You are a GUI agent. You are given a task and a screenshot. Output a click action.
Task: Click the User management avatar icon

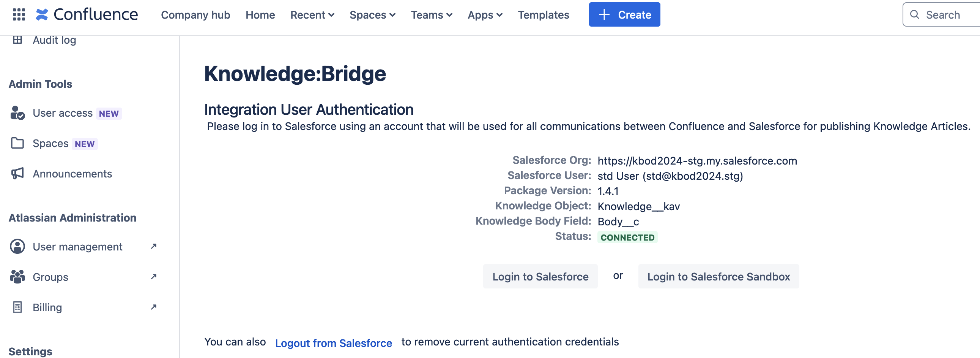tap(17, 247)
